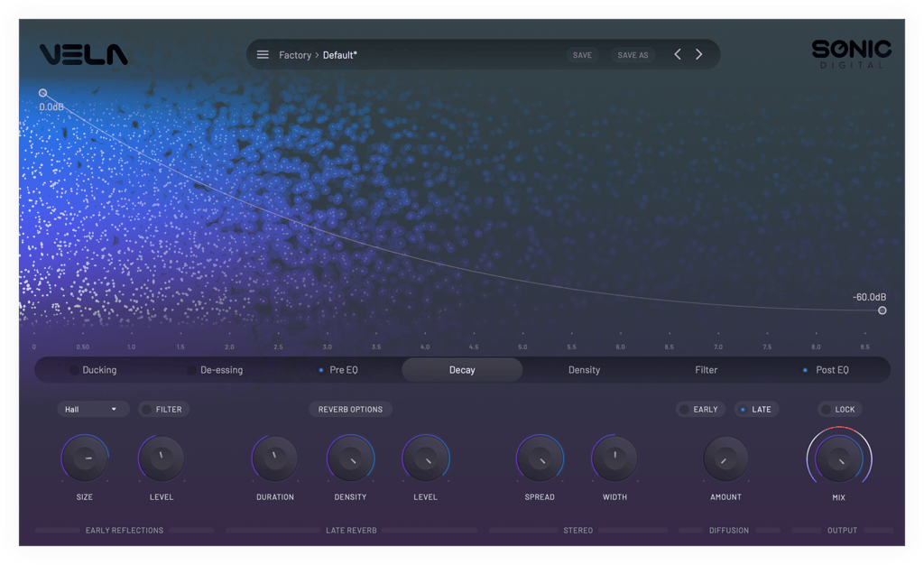Viewport: 924px width, 565px height.
Task: Enable De-essing with its power dot
Action: click(191, 370)
